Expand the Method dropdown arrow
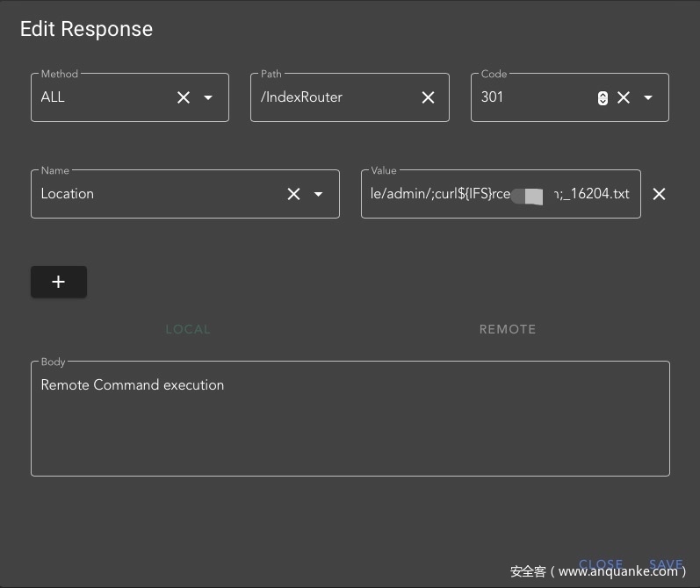700x588 pixels. pos(208,97)
